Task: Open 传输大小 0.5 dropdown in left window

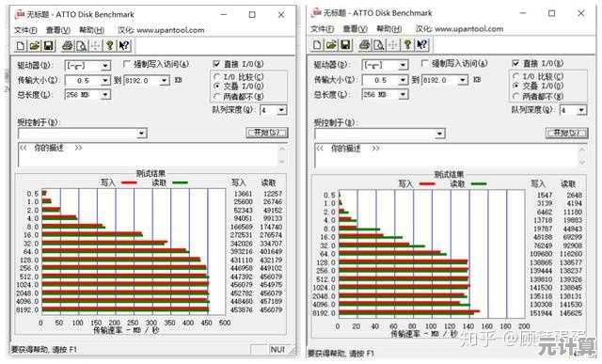Action: (x=105, y=80)
